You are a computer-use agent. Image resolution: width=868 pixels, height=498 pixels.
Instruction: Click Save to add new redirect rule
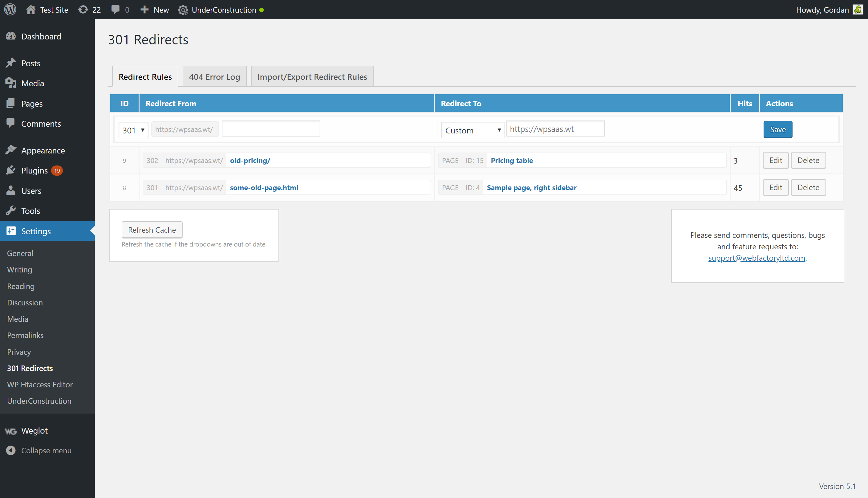coord(777,129)
